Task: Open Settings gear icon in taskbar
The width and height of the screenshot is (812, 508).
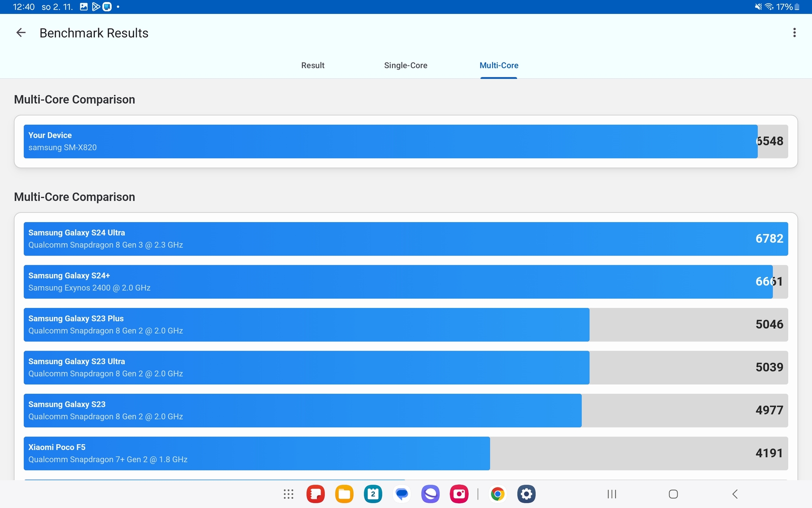Action: 527,494
